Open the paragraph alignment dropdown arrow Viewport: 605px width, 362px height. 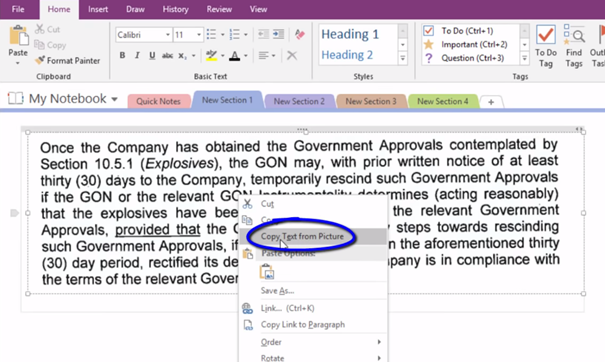(274, 56)
